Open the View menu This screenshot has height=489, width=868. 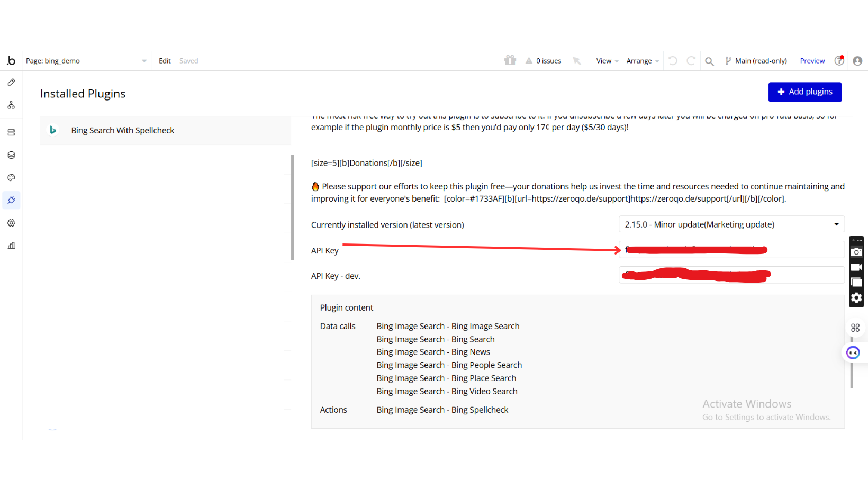click(x=607, y=61)
